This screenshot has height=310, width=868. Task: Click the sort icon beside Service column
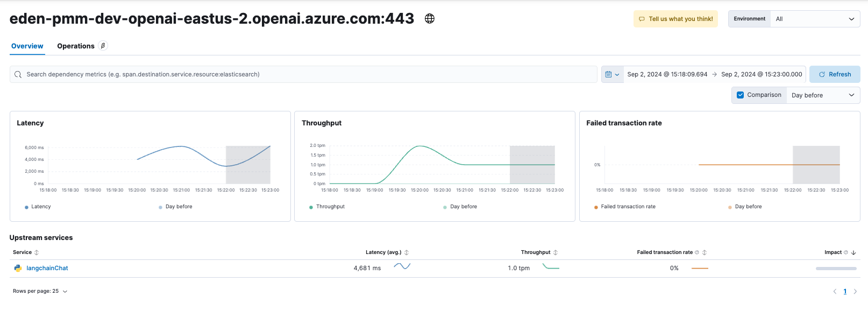coord(37,252)
